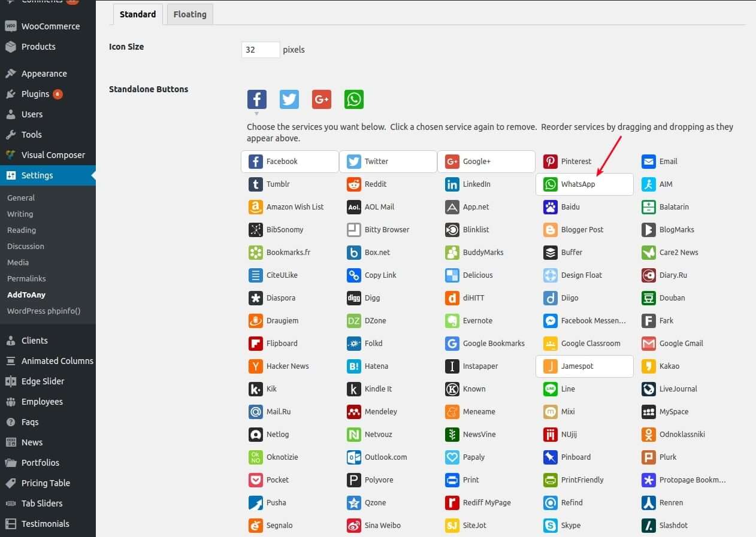Screen dimensions: 756x537
Task: Open the Edge Slider menu
Action: click(48, 381)
